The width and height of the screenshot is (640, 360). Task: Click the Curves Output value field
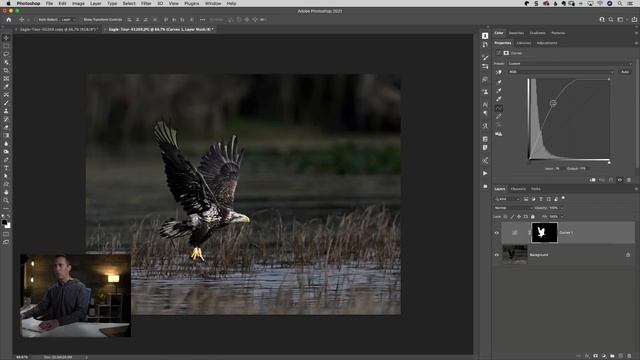coord(583,169)
